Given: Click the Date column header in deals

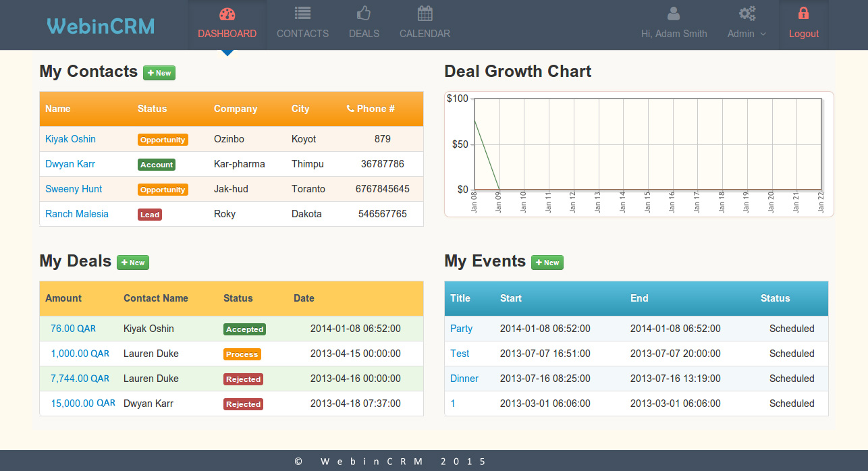Looking at the screenshot, I should click(x=304, y=298).
